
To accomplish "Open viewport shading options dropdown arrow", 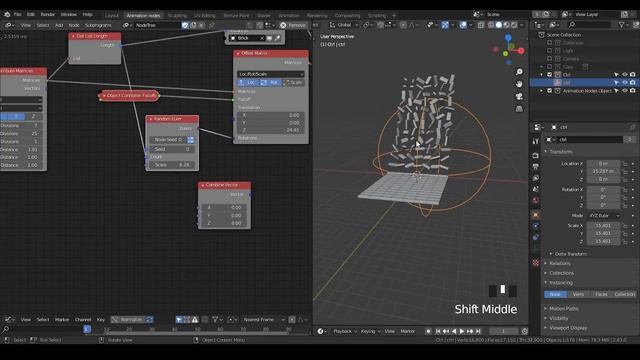I will click(x=522, y=25).
